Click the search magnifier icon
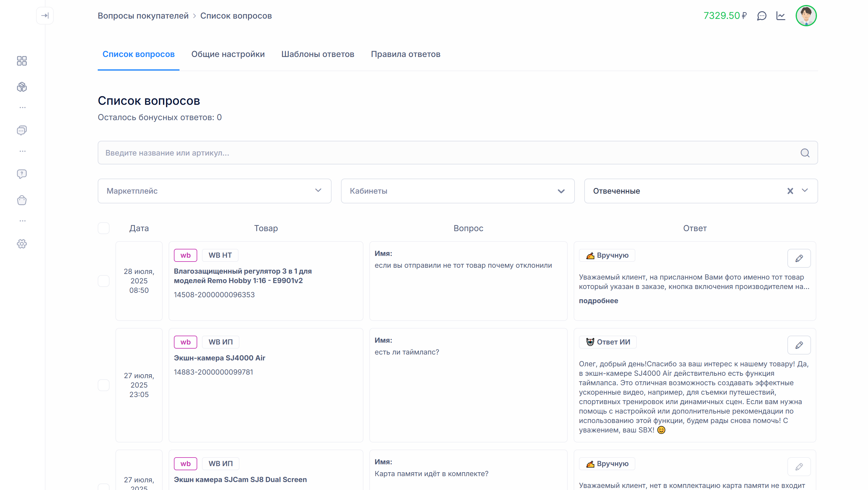Screen dimensions: 868x490 click(x=805, y=153)
